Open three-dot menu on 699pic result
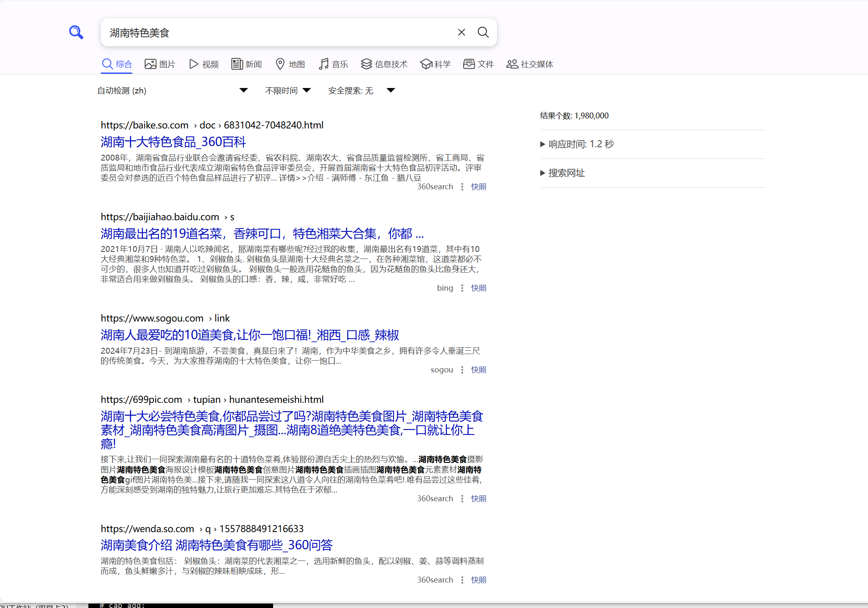The width and height of the screenshot is (868, 608). (462, 499)
